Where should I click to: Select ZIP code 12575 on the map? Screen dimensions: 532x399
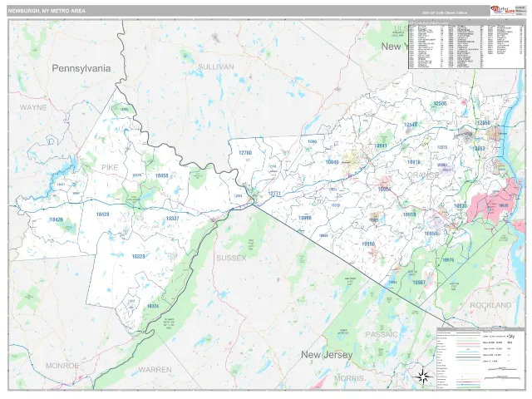[442, 147]
